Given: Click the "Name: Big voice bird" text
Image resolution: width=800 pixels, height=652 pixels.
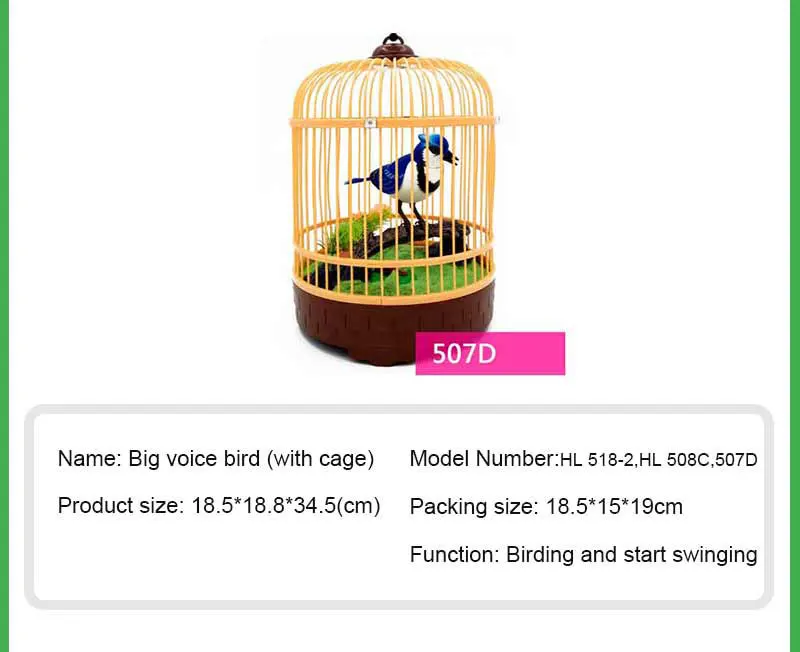Looking at the screenshot, I should pos(216,459).
